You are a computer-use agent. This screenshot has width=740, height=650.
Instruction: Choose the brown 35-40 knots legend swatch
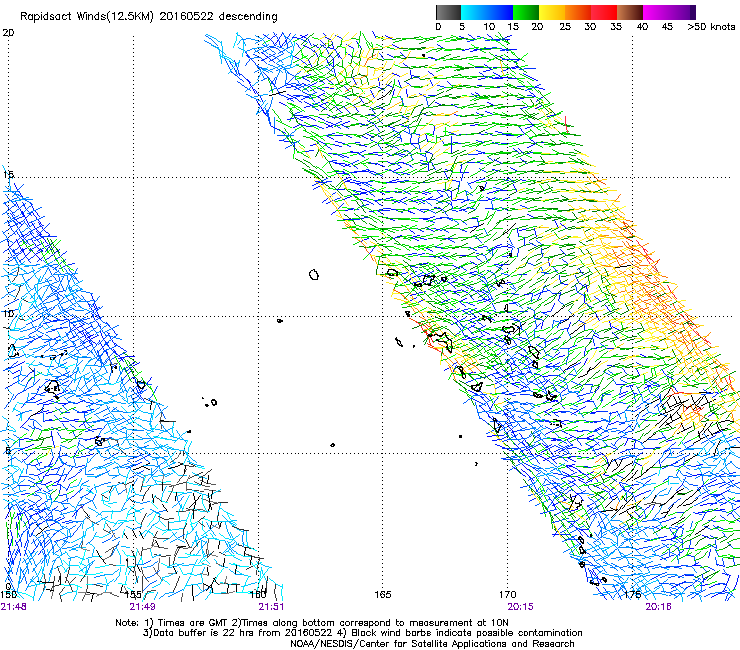(630, 12)
